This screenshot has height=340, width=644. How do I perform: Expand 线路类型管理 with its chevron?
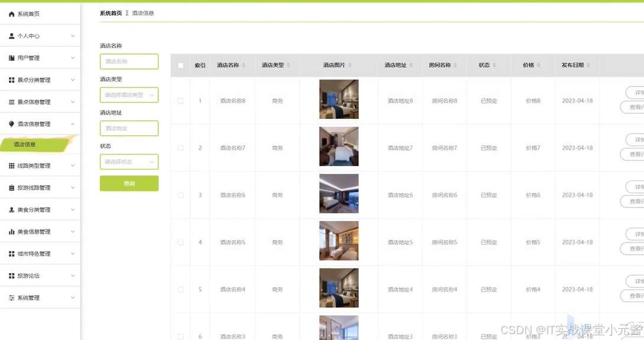coord(73,166)
